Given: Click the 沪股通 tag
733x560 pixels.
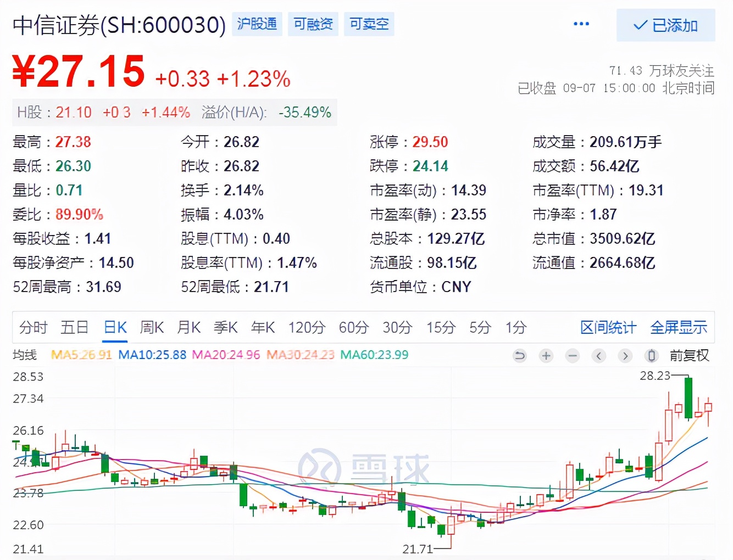Looking at the screenshot, I should [257, 24].
